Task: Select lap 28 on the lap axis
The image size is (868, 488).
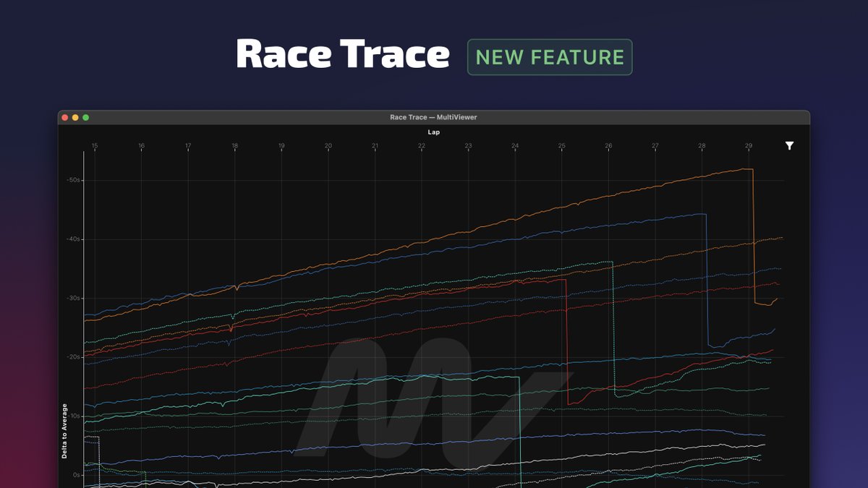Action: [x=702, y=146]
